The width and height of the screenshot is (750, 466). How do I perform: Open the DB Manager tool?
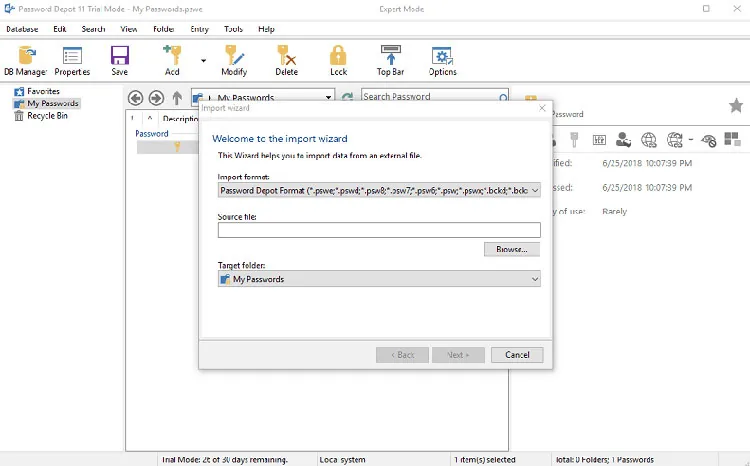[x=26, y=61]
